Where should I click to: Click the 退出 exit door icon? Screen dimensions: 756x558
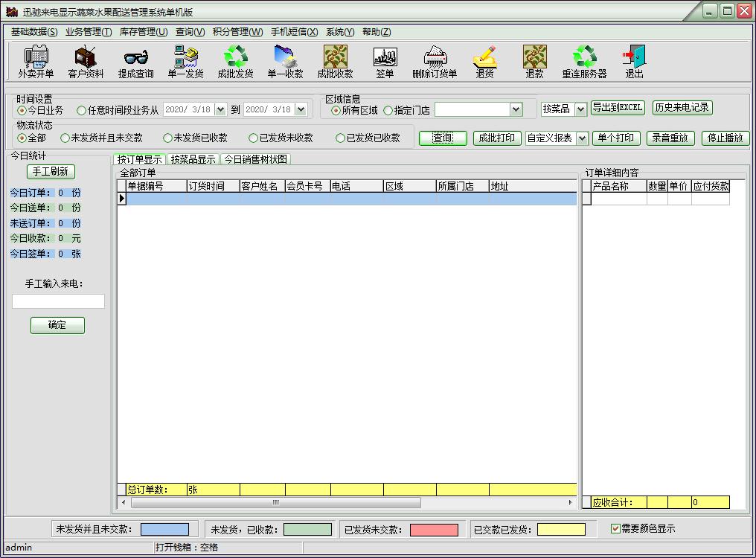tap(635, 62)
